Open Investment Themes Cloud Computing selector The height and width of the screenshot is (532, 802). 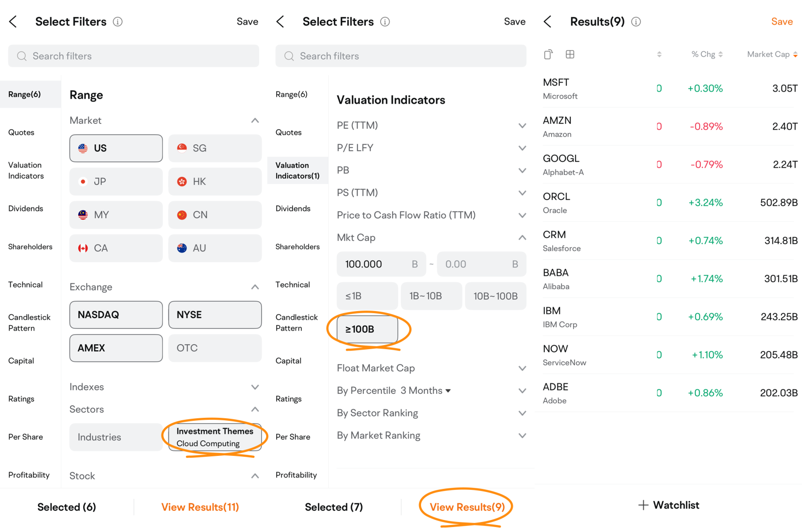pyautogui.click(x=215, y=437)
